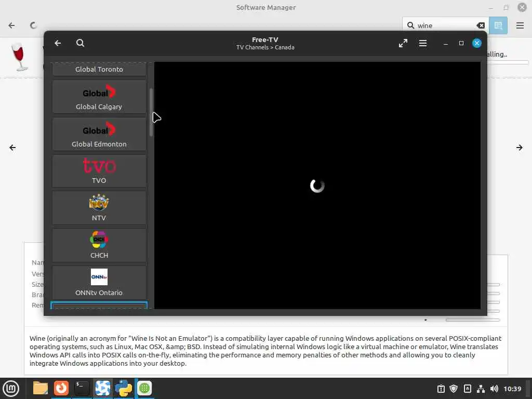Open Files from the taskbar
This screenshot has width=532, height=399.
coord(40,388)
